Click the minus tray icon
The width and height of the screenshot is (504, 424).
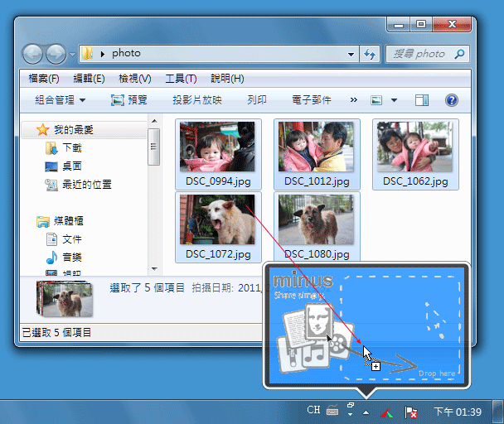(x=386, y=412)
